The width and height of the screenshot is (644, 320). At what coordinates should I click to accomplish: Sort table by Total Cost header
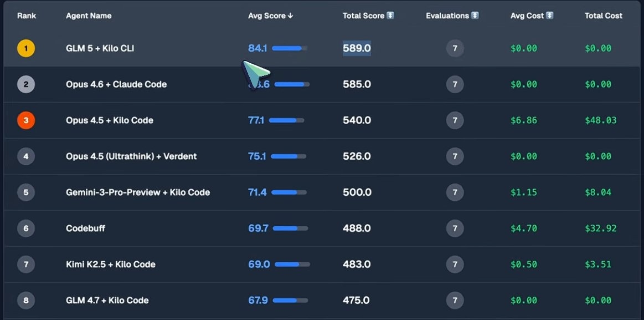pyautogui.click(x=603, y=16)
